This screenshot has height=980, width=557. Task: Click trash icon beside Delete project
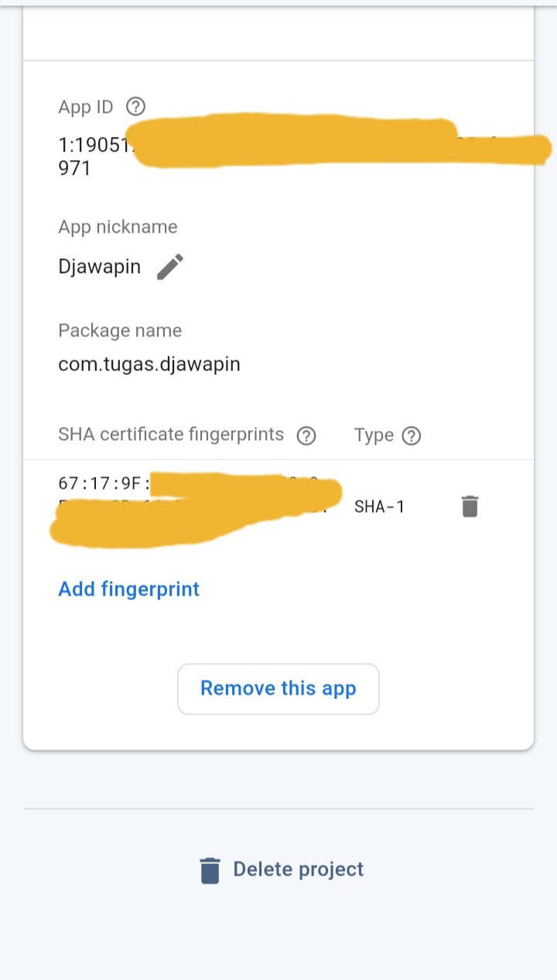pyautogui.click(x=210, y=869)
